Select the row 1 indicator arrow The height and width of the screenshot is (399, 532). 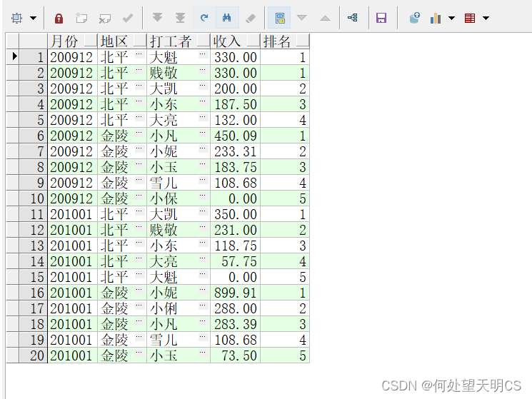pos(13,57)
